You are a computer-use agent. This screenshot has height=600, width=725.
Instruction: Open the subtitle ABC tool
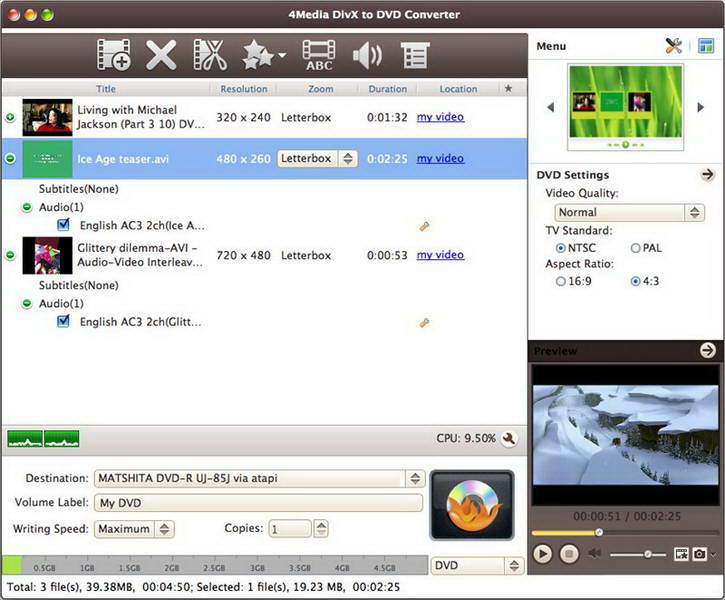pyautogui.click(x=319, y=55)
